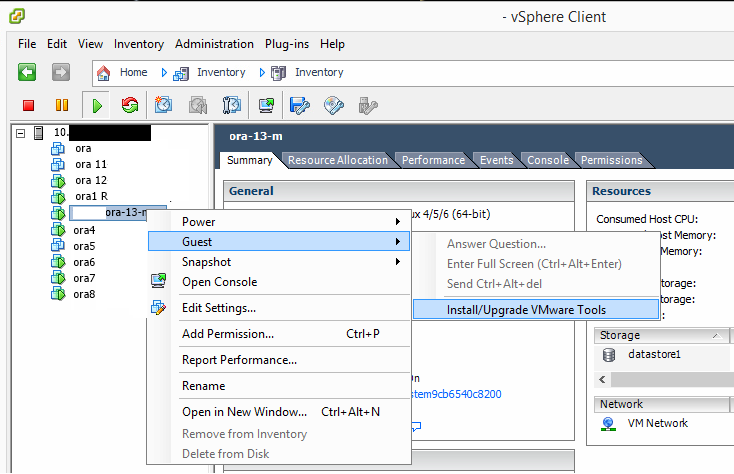Image resolution: width=734 pixels, height=474 pixels.
Task: Click the Open Console menu icon
Action: pos(158,281)
